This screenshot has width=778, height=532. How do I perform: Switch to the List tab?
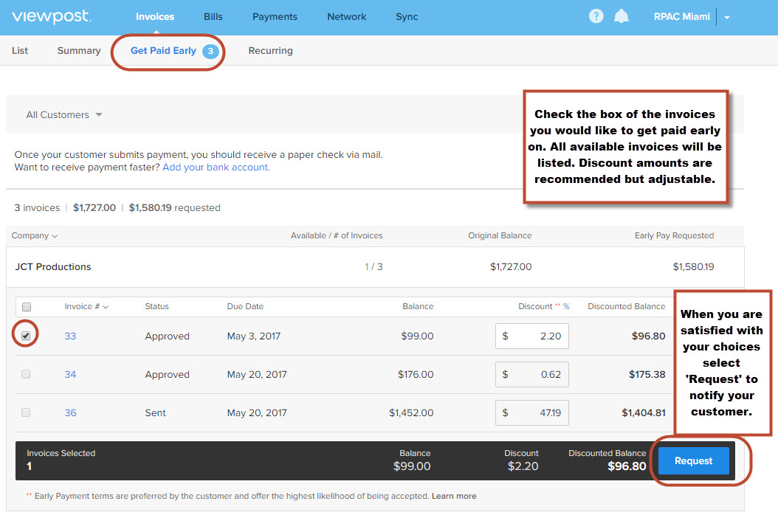coord(20,51)
